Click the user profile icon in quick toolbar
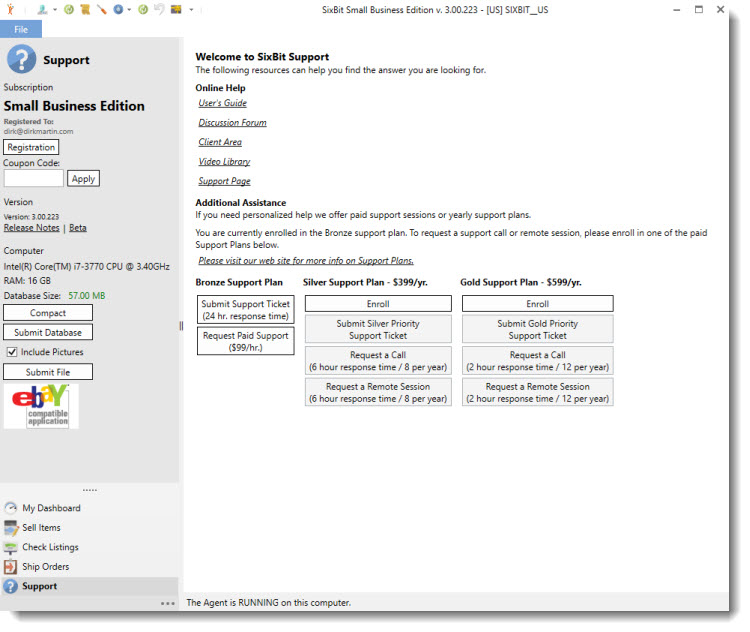 point(42,9)
